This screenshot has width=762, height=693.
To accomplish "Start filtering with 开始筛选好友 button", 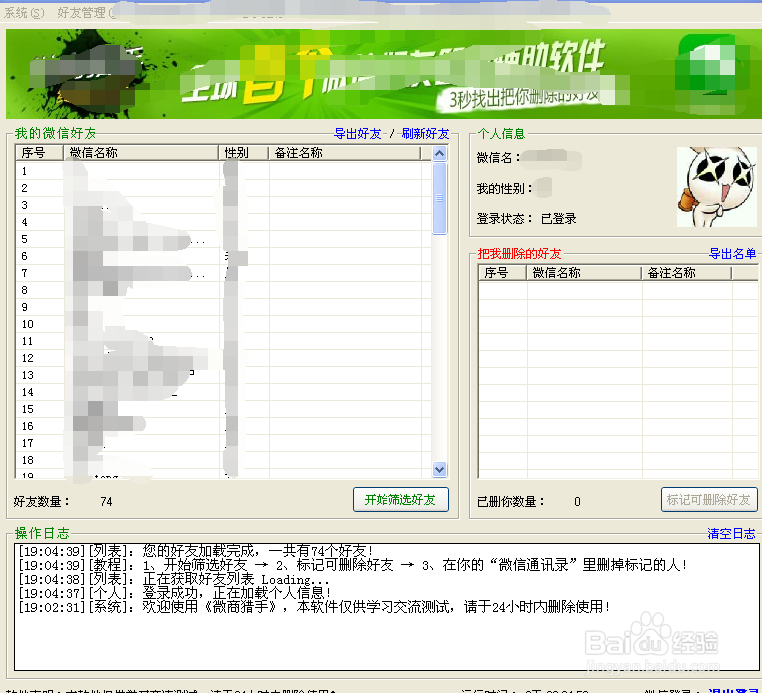I will coord(400,500).
